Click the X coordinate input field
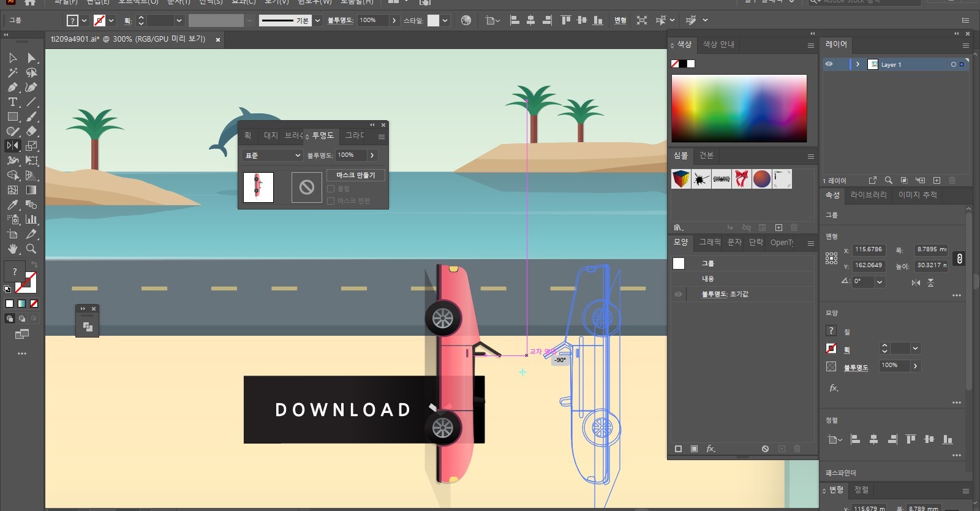This screenshot has height=511, width=980. pos(869,249)
